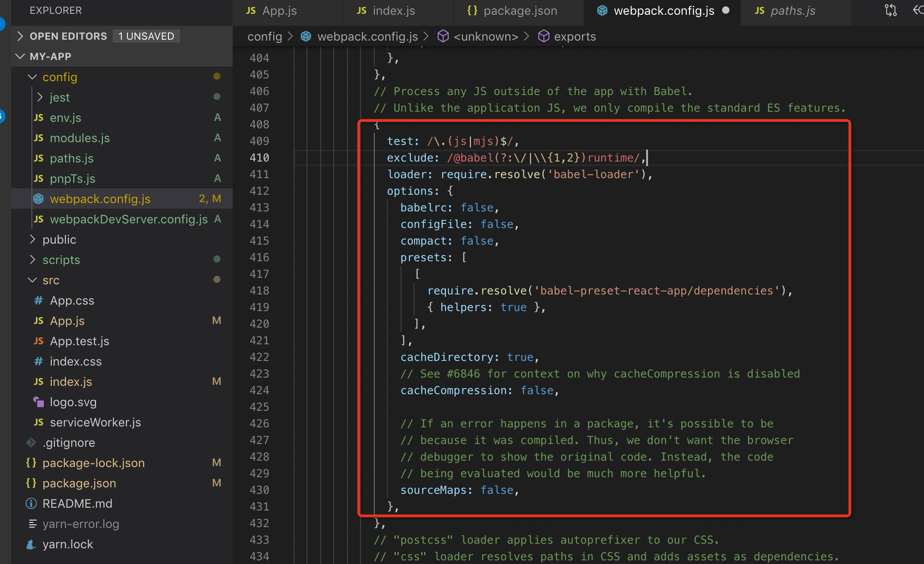This screenshot has width=924, height=564.
Task: Click the helpers: true option text
Action: 483,307
